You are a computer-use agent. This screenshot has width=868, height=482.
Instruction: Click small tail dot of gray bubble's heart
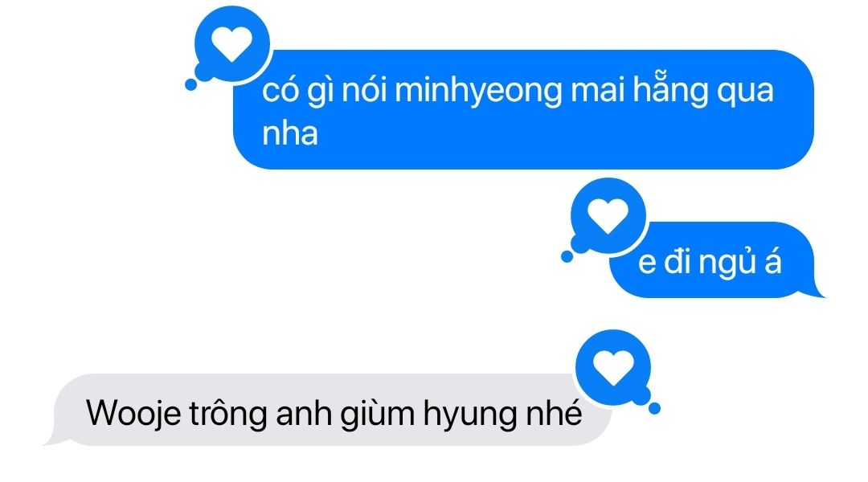654,408
